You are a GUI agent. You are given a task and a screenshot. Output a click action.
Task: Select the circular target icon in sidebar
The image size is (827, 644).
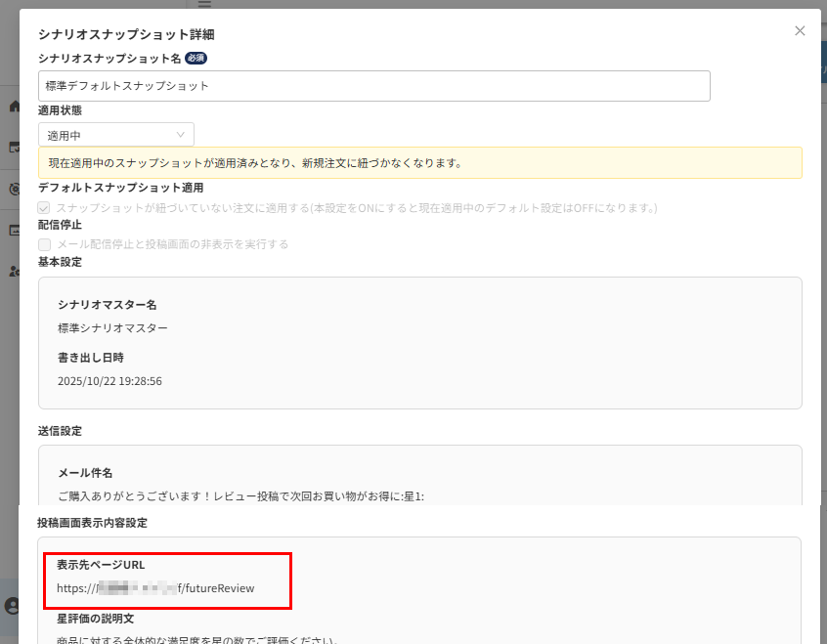coord(13,189)
